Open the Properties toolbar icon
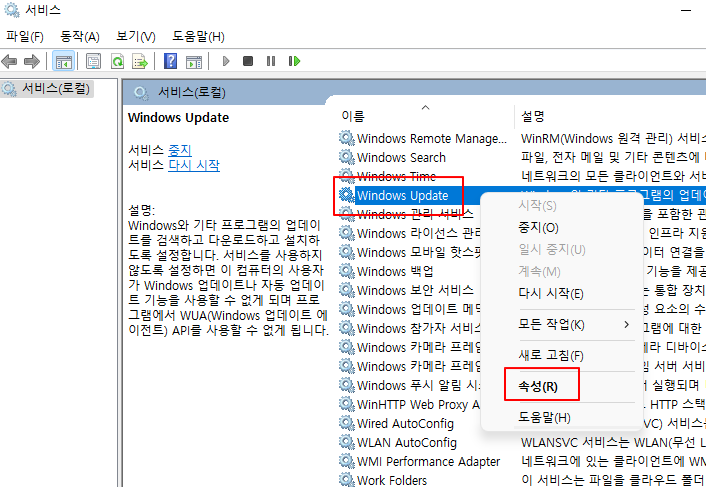 click(x=94, y=61)
